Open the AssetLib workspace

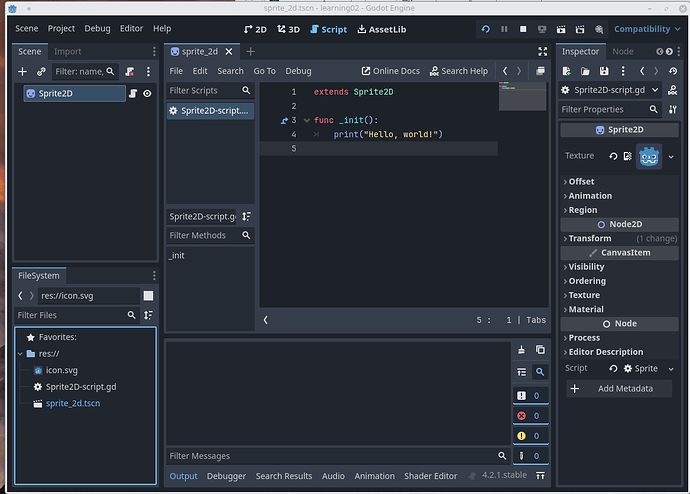point(382,29)
